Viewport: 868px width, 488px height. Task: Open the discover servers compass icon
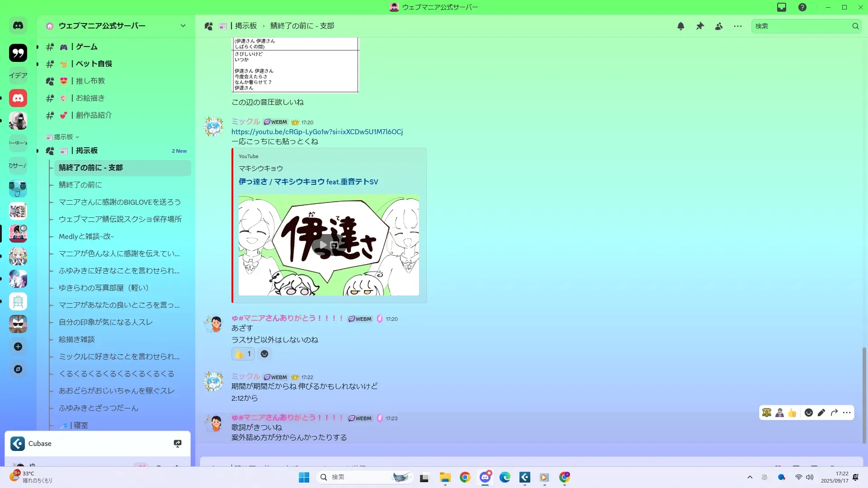(18, 369)
